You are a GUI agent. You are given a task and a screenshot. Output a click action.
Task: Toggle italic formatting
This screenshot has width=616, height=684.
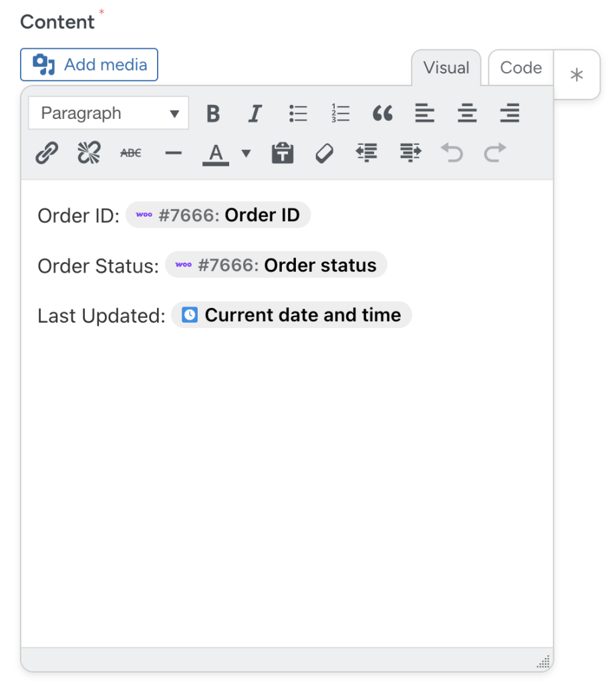click(x=255, y=113)
